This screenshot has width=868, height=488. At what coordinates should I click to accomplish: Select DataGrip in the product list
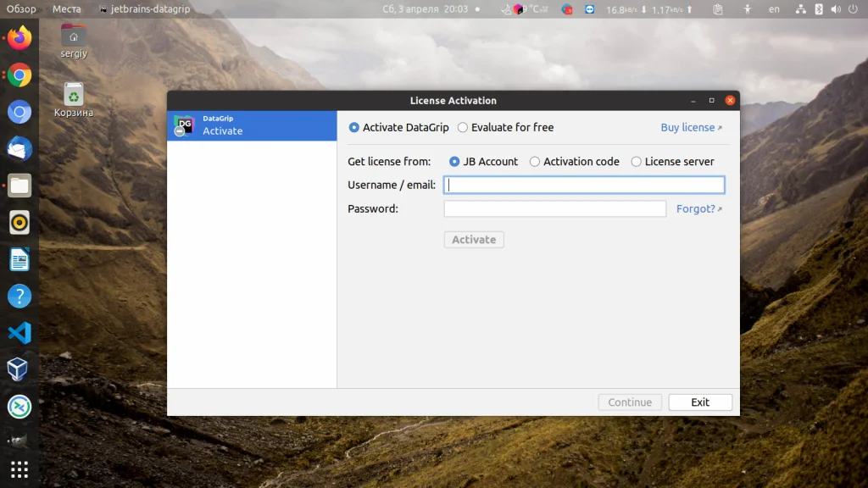click(252, 125)
